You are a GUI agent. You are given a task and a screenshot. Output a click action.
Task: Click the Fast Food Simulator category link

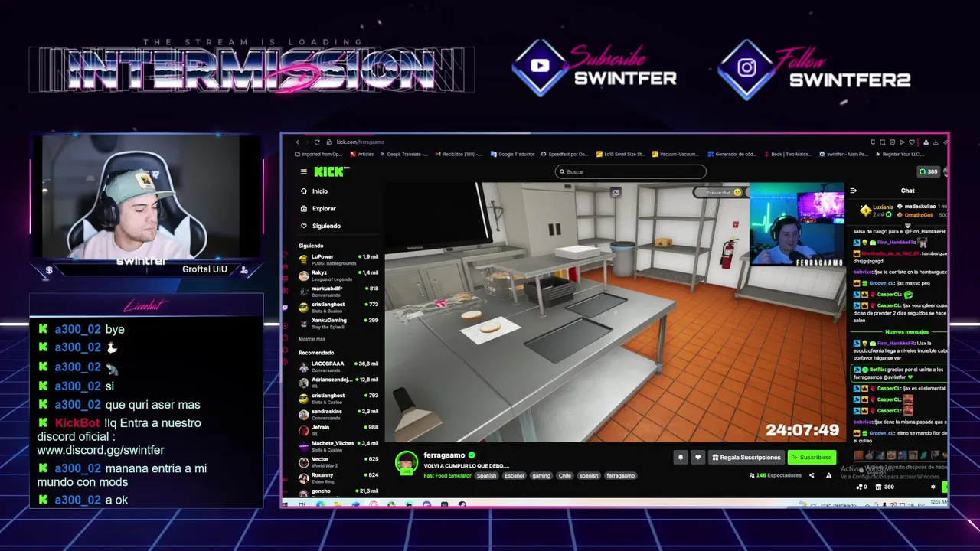tap(448, 475)
